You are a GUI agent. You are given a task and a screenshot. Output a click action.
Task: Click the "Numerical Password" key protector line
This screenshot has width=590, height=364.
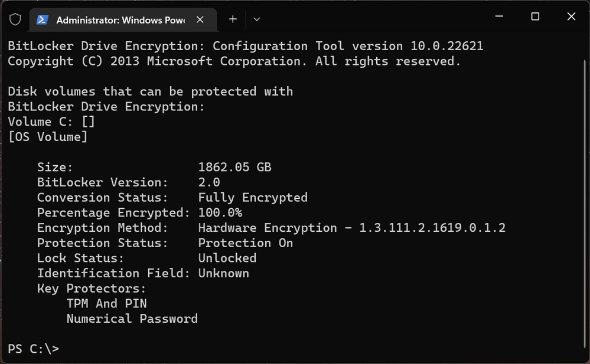pyautogui.click(x=132, y=319)
